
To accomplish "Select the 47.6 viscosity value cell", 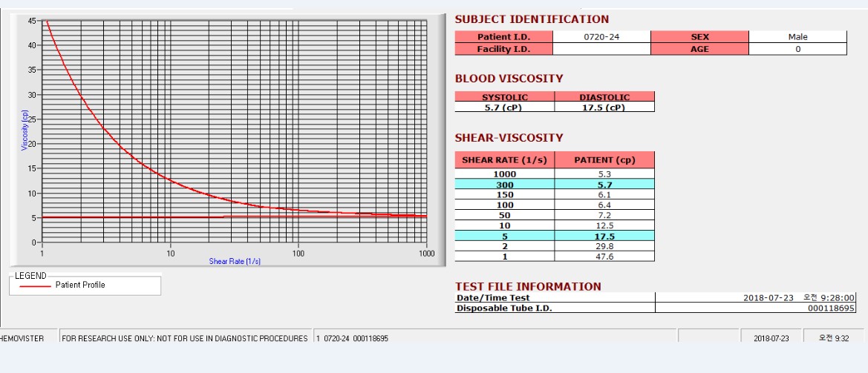I will (x=604, y=257).
